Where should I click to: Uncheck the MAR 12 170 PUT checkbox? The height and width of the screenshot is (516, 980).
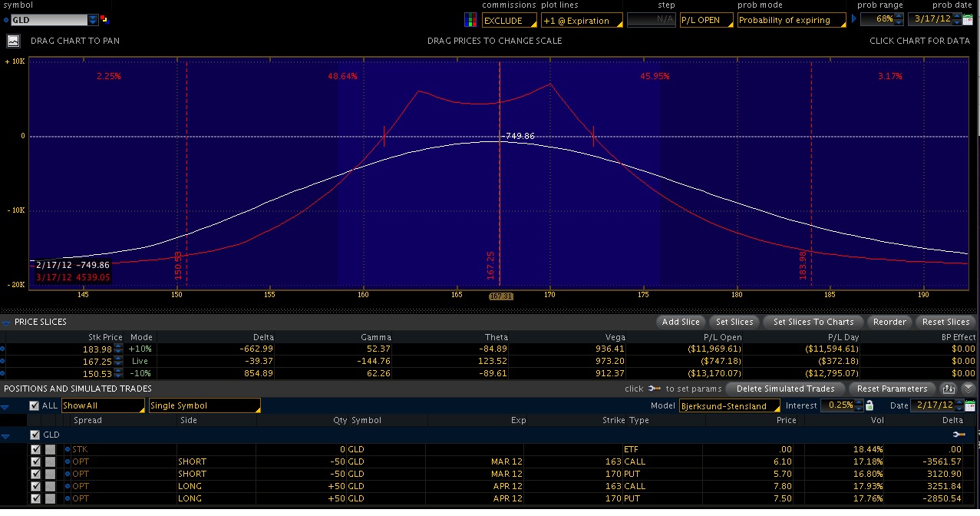35,474
